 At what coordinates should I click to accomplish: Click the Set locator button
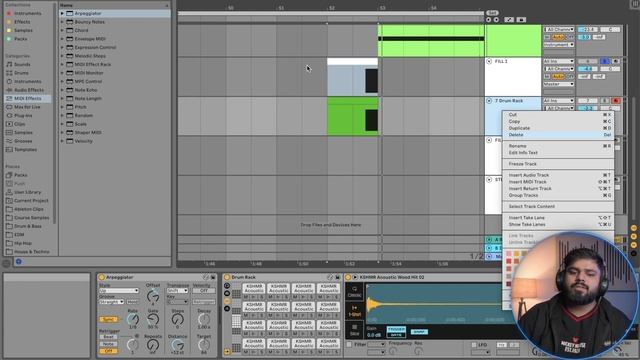pyautogui.click(x=492, y=13)
